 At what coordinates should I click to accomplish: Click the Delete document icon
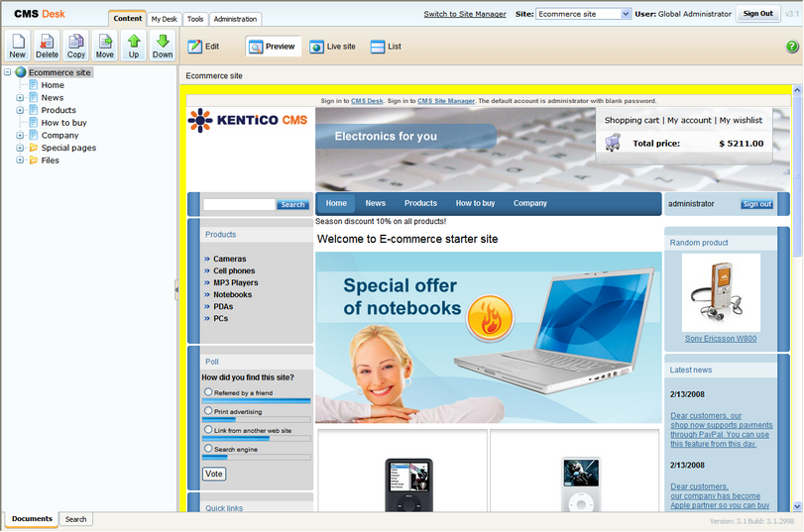tap(47, 46)
